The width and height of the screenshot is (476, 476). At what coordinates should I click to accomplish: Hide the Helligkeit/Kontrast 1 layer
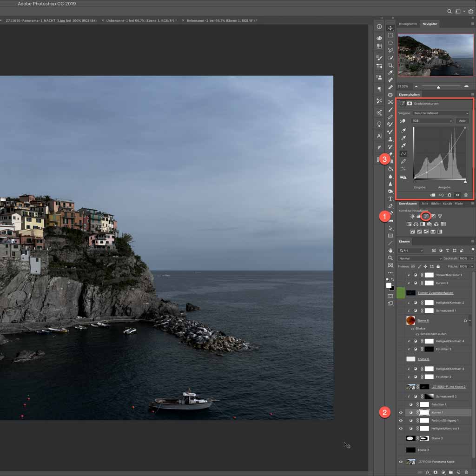(x=401, y=428)
